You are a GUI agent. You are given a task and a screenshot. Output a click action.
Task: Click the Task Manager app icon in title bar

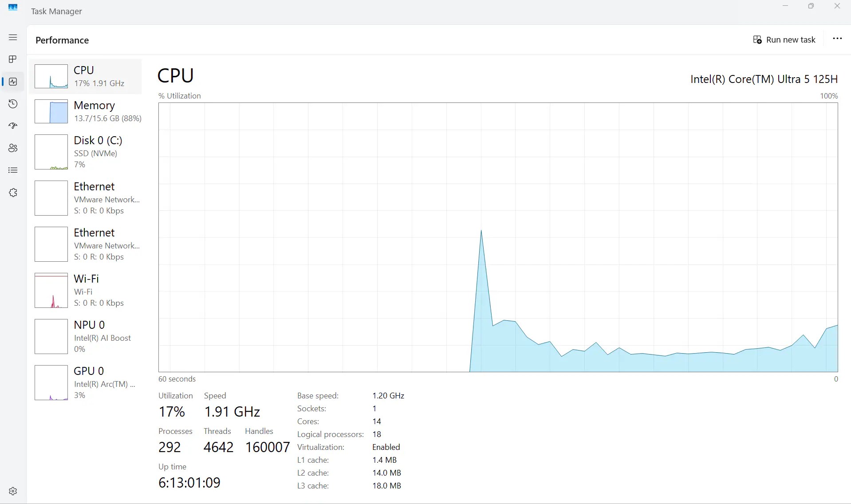tap(13, 8)
